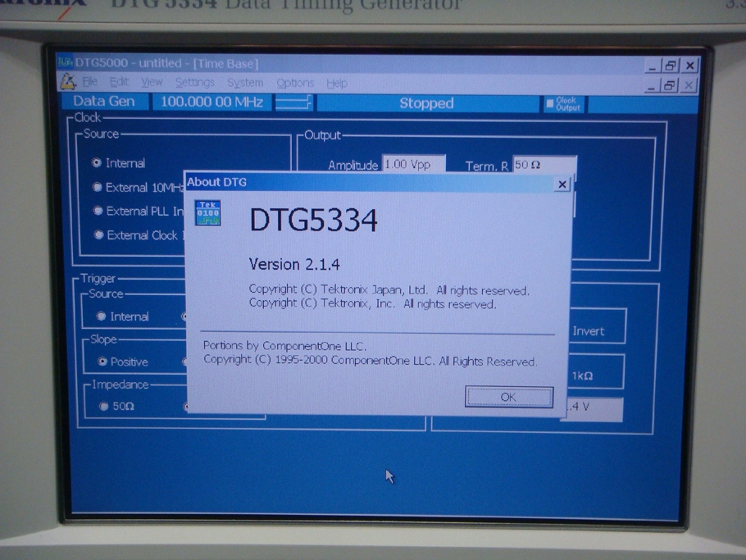The image size is (746, 560).
Task: Click the Portions by ComponentOne LLC text
Action: click(284, 346)
